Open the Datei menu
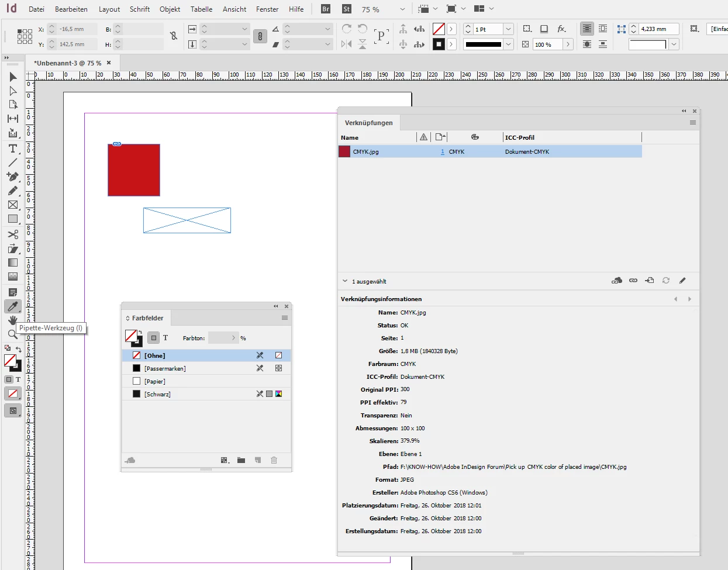 (36, 9)
